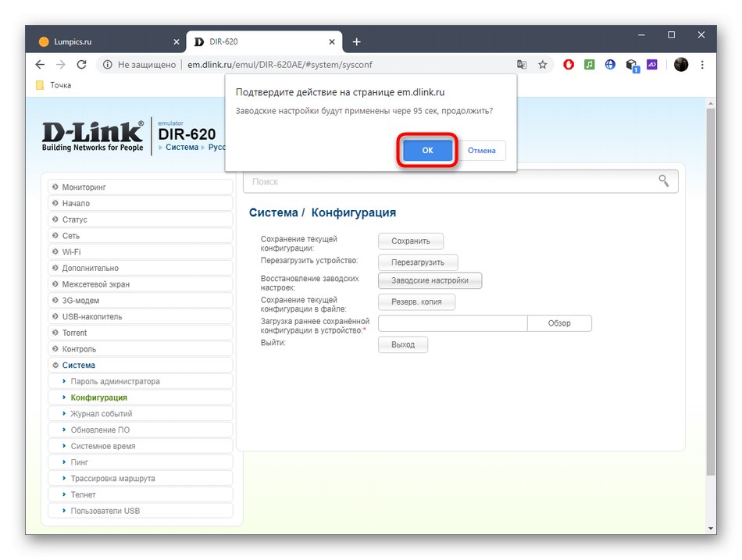Click the scrollbar down arrow
The image size is (742, 560).
(711, 528)
